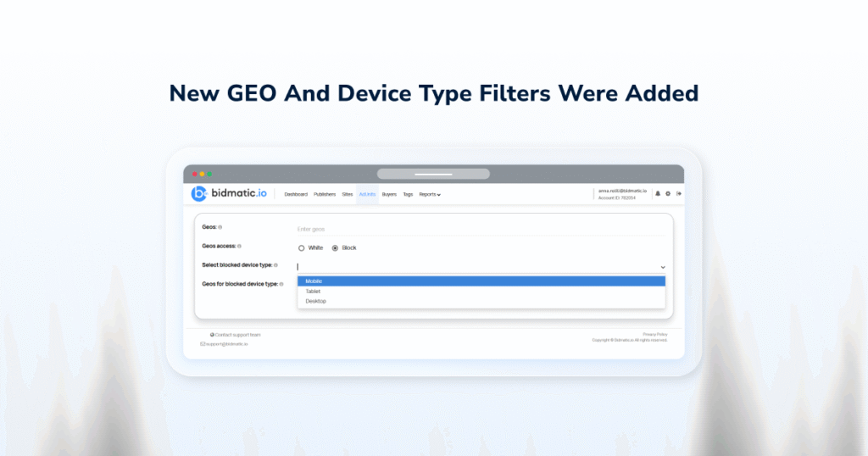
Task: Click info icon beside Geos for blocked device type
Action: (281, 285)
